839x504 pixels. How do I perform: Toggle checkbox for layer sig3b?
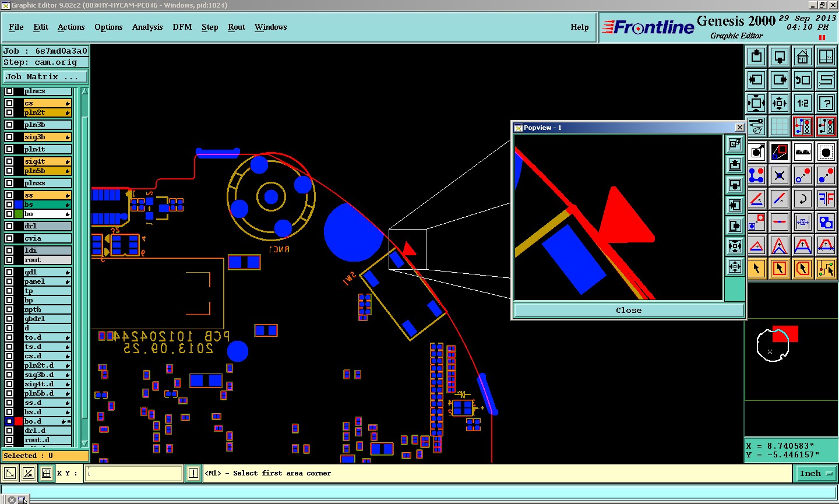pyautogui.click(x=9, y=137)
